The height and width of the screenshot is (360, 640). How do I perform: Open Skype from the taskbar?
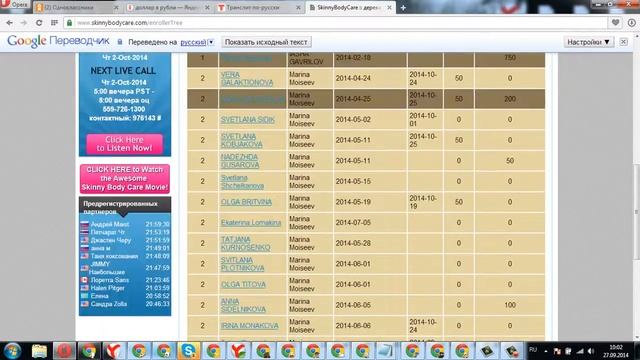[x=188, y=351]
